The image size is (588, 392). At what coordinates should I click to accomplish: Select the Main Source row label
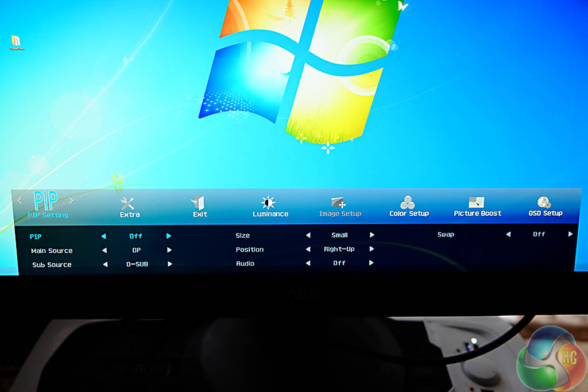[x=52, y=251]
